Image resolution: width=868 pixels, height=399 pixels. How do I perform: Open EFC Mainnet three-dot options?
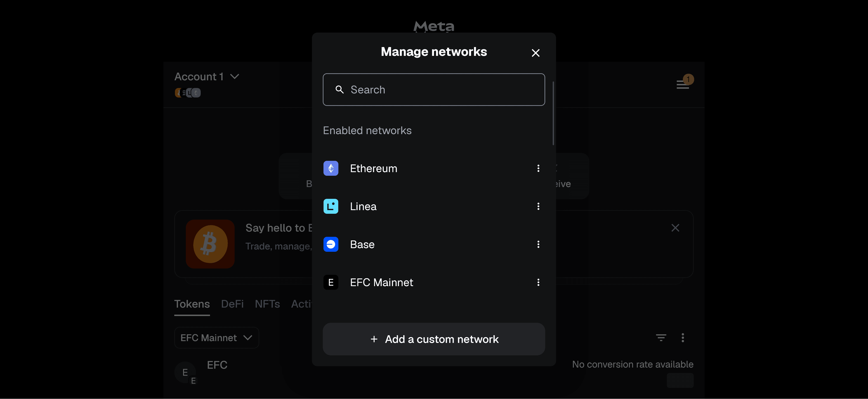pos(538,282)
